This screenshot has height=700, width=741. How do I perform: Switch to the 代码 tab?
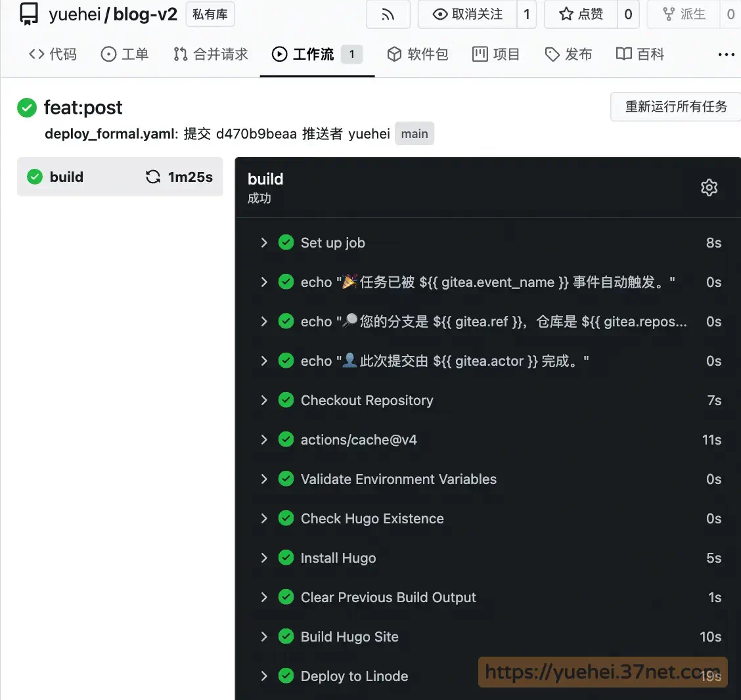click(x=52, y=54)
